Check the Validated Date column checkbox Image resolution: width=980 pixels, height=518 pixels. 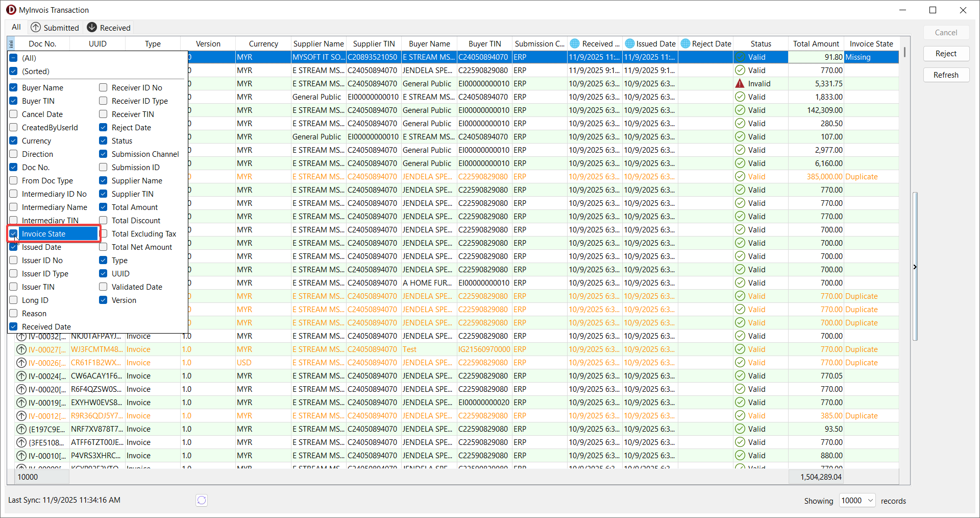tap(103, 287)
